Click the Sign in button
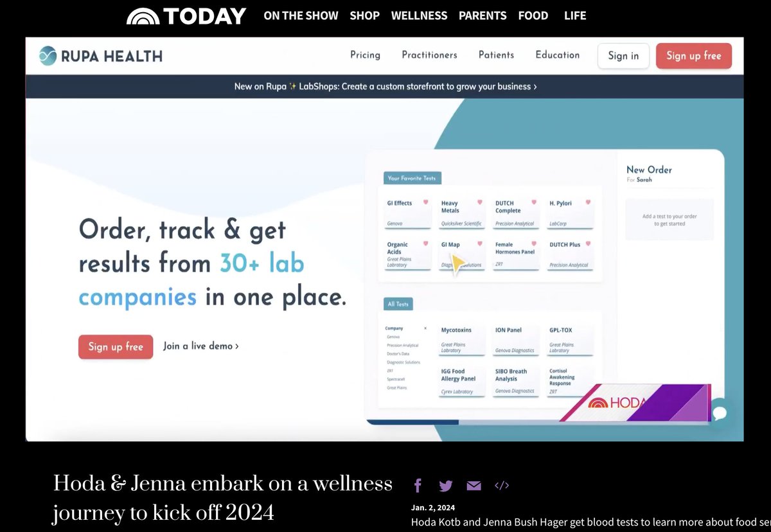The image size is (771, 532). 623,56
